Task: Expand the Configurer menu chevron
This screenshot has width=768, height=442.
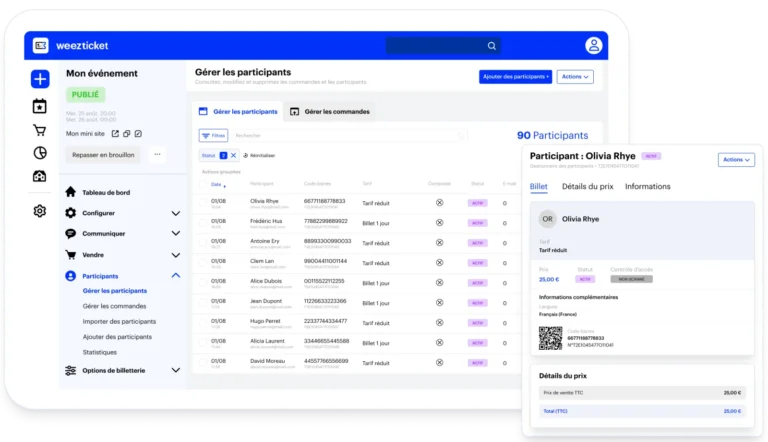Action: (176, 213)
